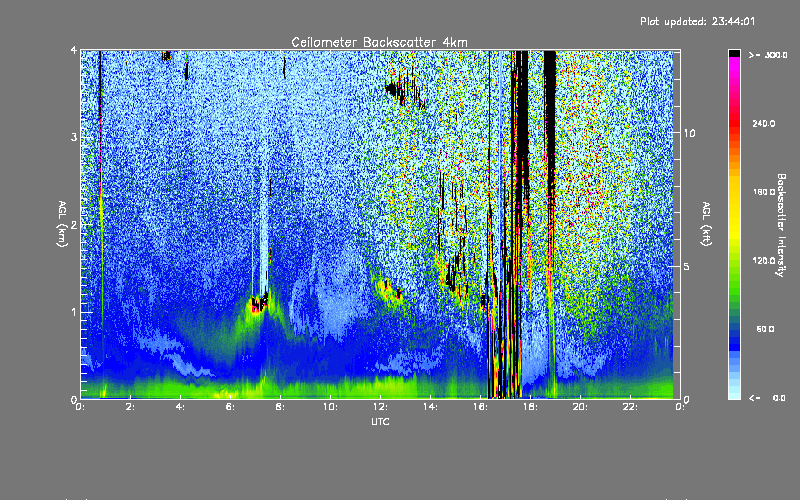The image size is (800, 500).
Task: Click the "60.0" colorbar value
Action: (x=765, y=329)
